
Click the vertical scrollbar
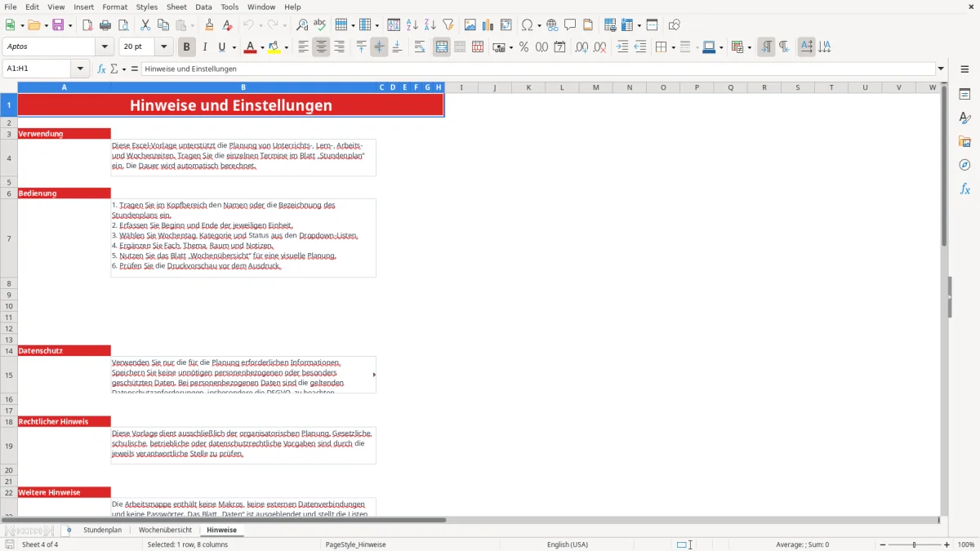[x=944, y=299]
